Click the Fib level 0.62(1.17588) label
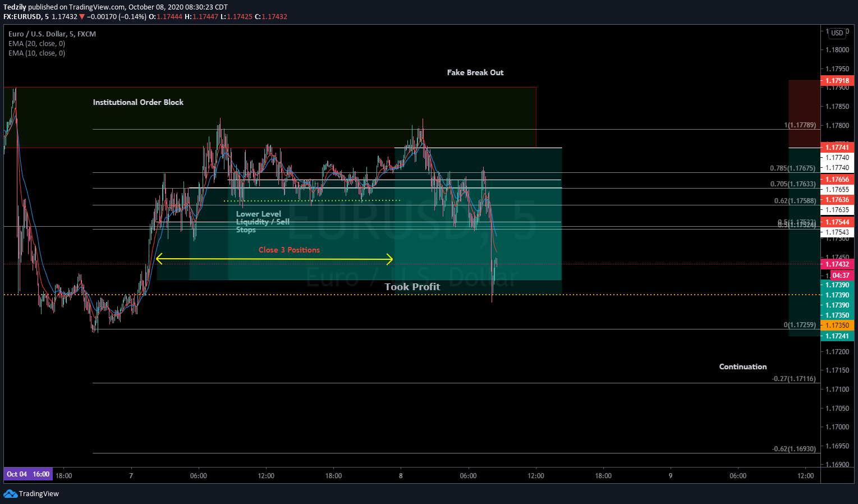The height and width of the screenshot is (504, 858). (x=795, y=201)
